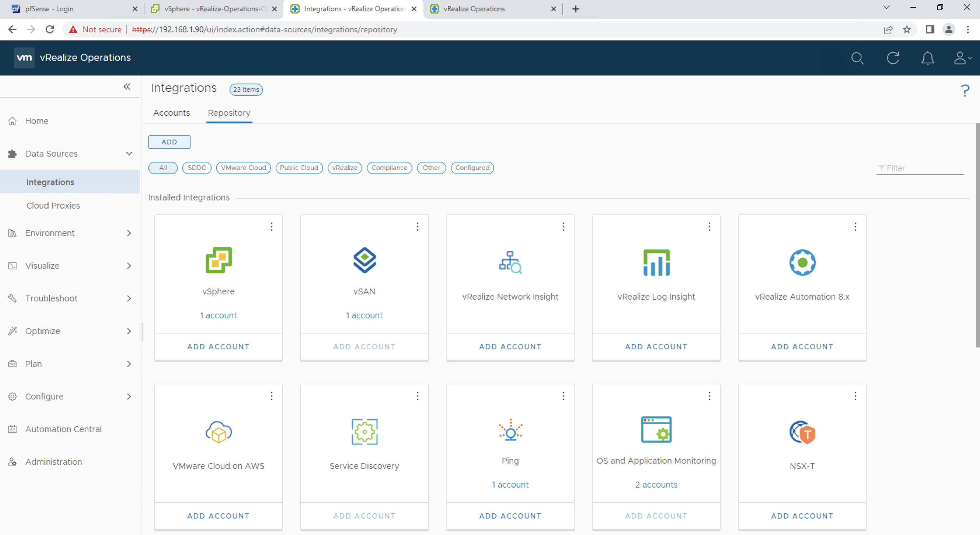Screen dimensions: 980x535
Task: Bookmark this page with the star icon
Action: pyautogui.click(x=907, y=29)
